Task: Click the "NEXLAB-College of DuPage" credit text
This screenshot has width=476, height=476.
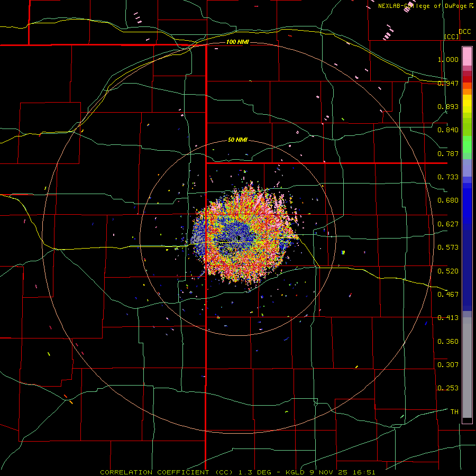Action: coord(423,6)
